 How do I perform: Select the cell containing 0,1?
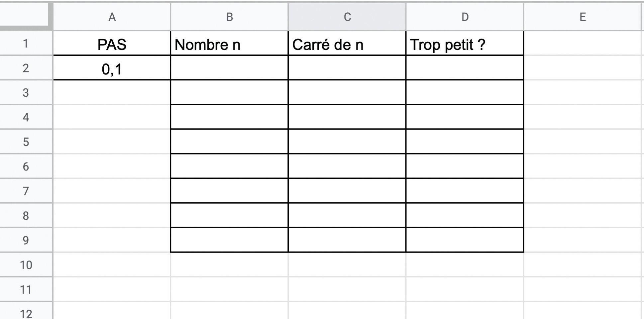[x=112, y=69]
